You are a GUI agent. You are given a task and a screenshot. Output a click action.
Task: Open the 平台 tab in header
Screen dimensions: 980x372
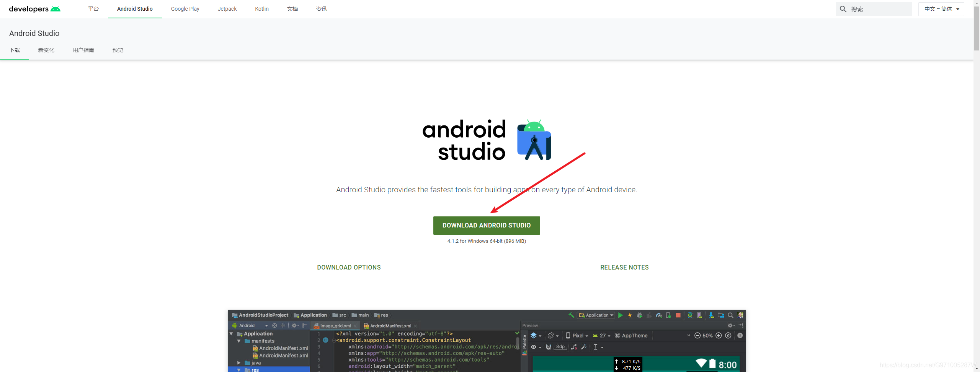93,9
